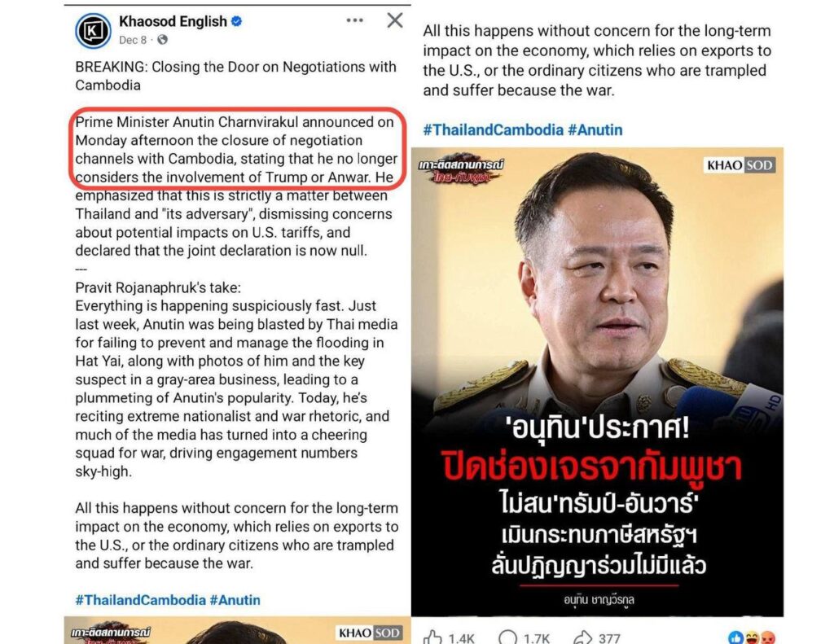Close the post with the X icon

tap(395, 20)
